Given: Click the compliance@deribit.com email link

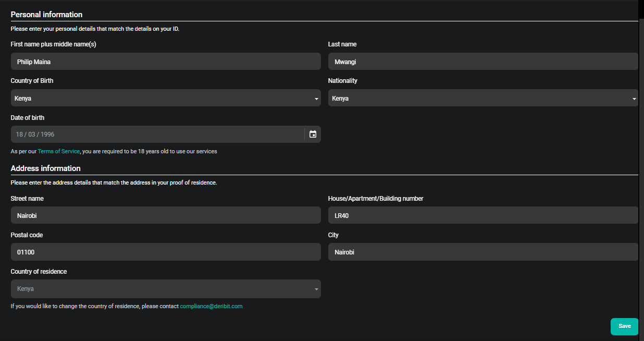Looking at the screenshot, I should coord(211,306).
